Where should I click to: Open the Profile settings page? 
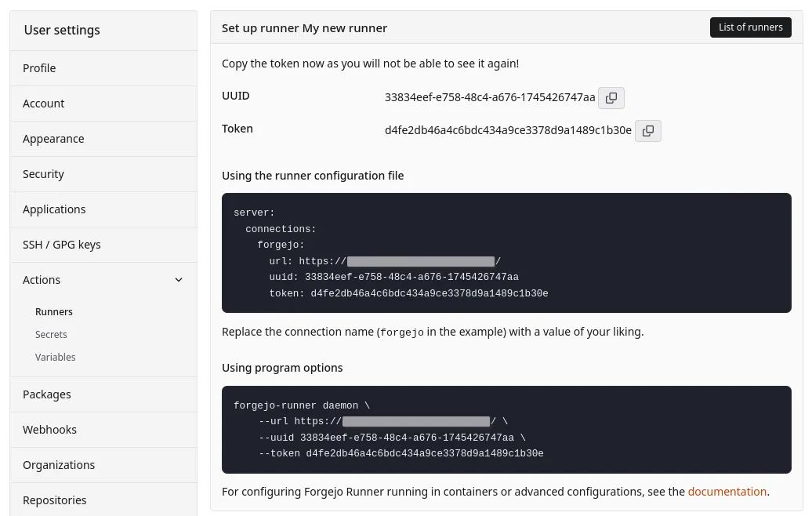[x=39, y=68]
